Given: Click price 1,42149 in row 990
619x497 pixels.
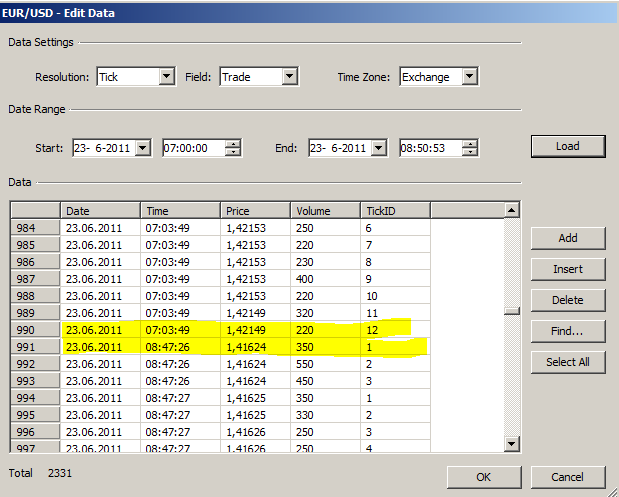Looking at the screenshot, I should tap(255, 330).
